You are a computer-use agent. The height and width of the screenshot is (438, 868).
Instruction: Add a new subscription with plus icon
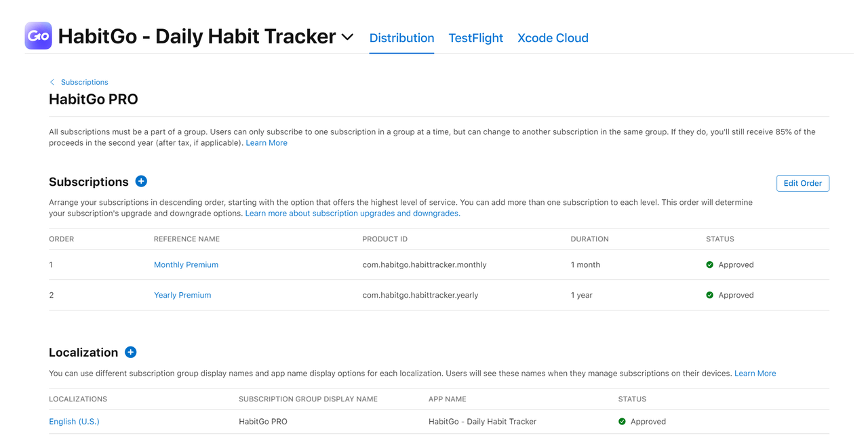(x=141, y=181)
